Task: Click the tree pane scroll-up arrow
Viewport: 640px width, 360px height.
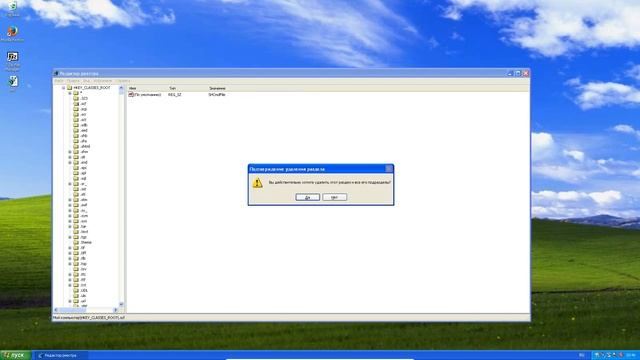Action: 121,88
